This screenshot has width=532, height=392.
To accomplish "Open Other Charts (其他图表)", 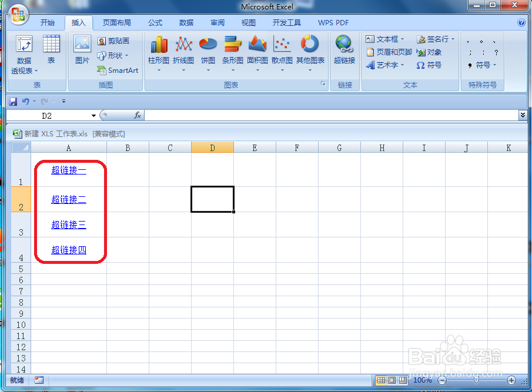I will [x=310, y=53].
